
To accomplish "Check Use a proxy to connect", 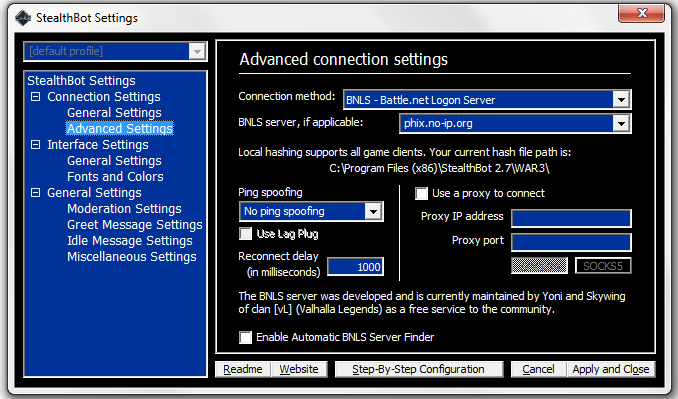I will pyautogui.click(x=421, y=193).
